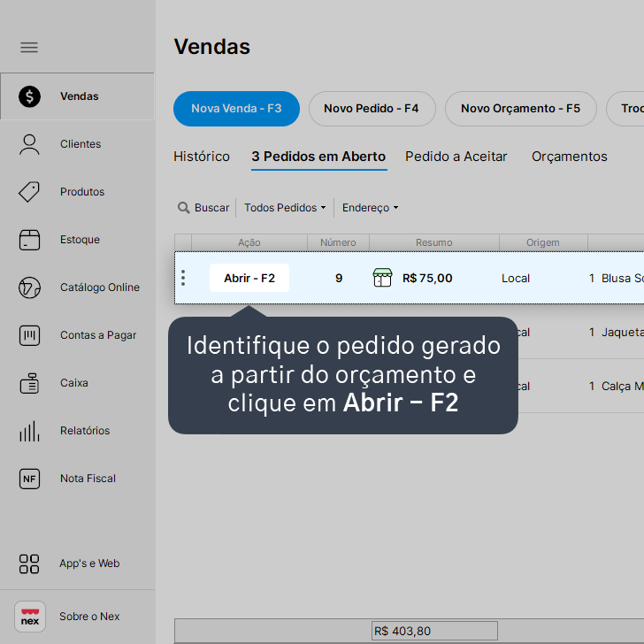644x644 pixels.
Task: Open the three-dot menu on order 9
Action: 183,278
